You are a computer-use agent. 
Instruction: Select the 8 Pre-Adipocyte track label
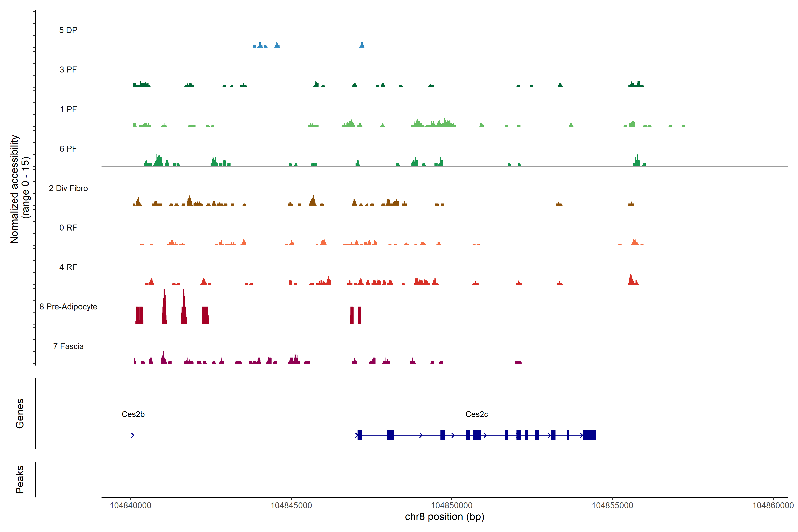click(x=68, y=307)
